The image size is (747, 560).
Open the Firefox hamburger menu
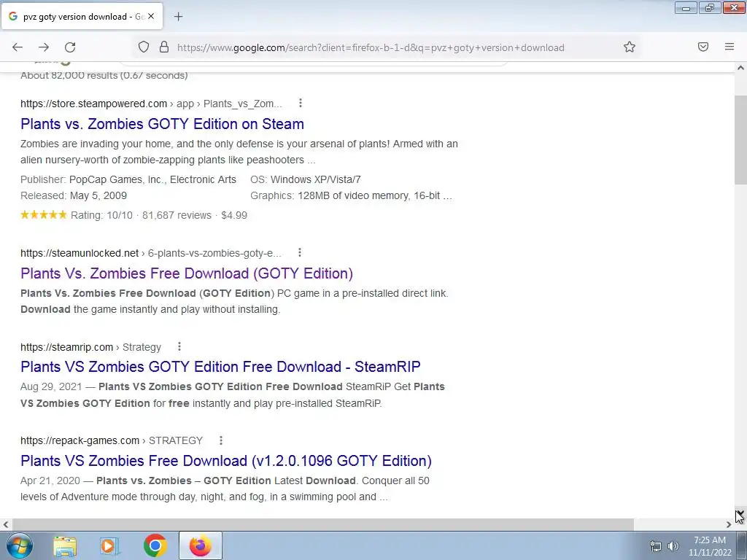coord(729,47)
